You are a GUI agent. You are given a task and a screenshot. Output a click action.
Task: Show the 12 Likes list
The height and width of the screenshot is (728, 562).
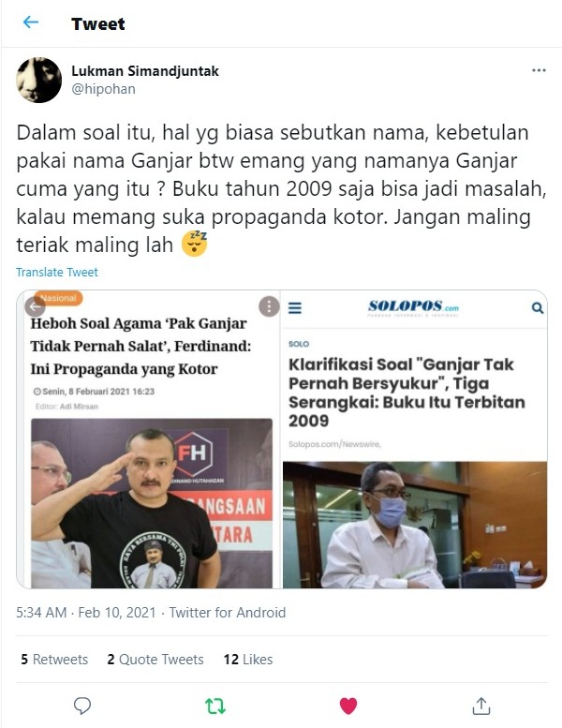pos(248,660)
